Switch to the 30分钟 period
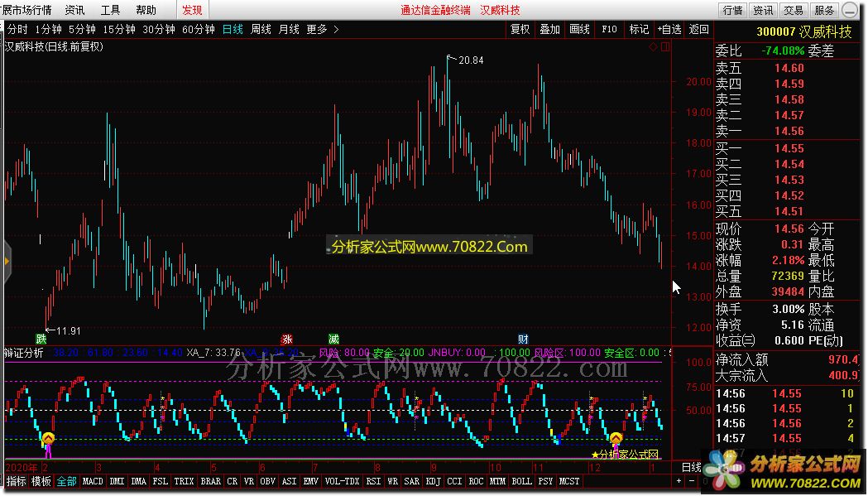 [158, 29]
